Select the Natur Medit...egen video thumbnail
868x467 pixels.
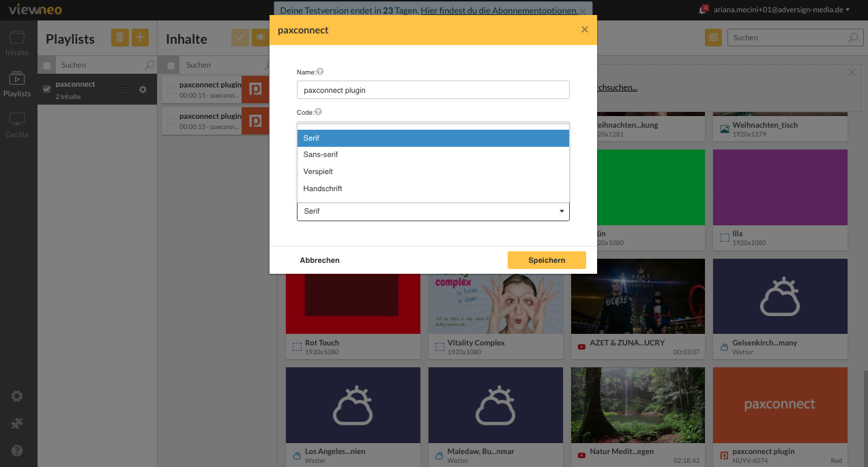click(x=638, y=405)
